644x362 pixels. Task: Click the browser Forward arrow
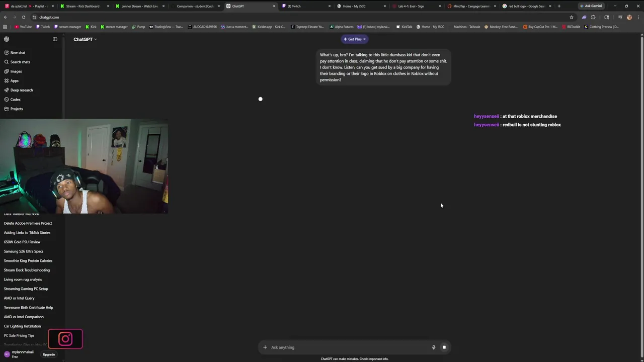[x=14, y=17]
